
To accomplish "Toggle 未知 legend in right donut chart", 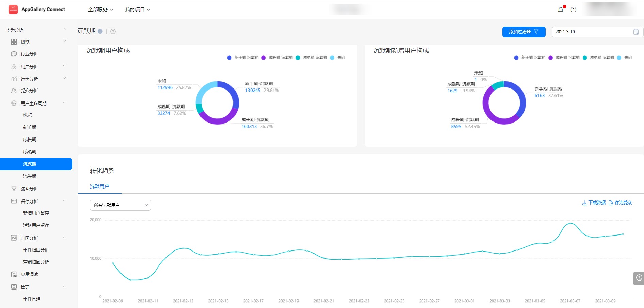I will tap(625, 58).
